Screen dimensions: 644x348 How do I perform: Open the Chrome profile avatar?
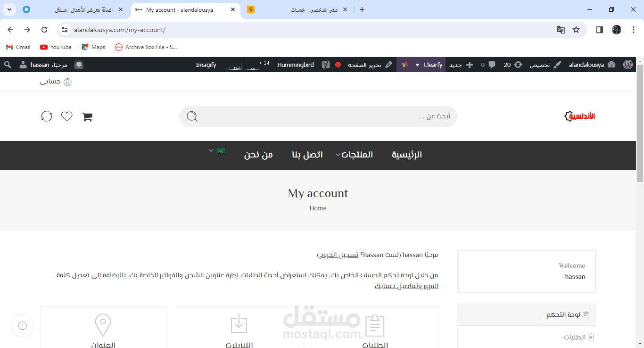(617, 30)
